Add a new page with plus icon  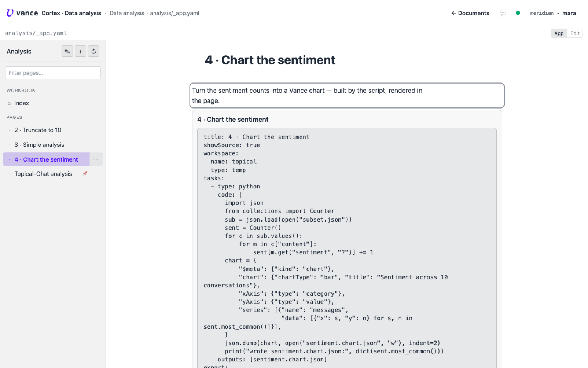(80, 52)
